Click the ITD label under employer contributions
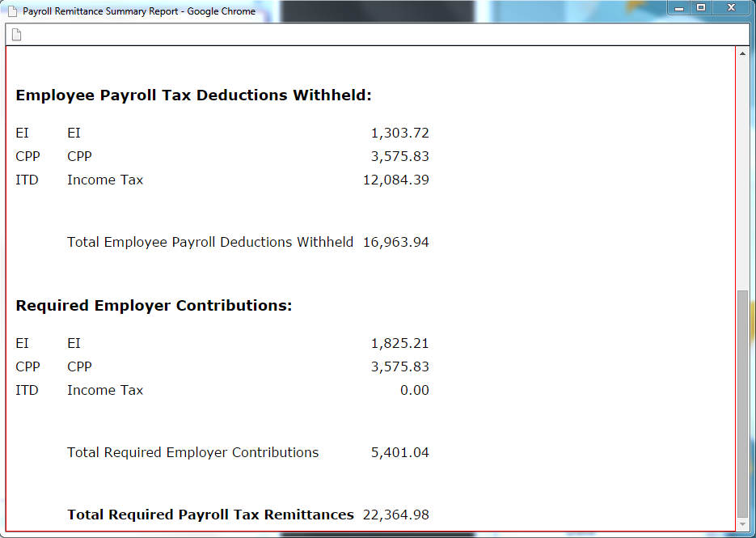 coord(27,390)
